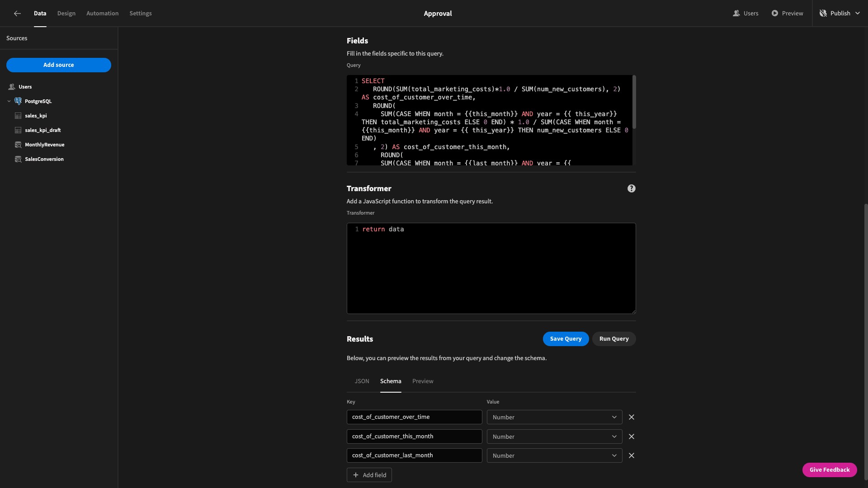Expand the Publish dropdown chevron
868x488 pixels.
858,13
